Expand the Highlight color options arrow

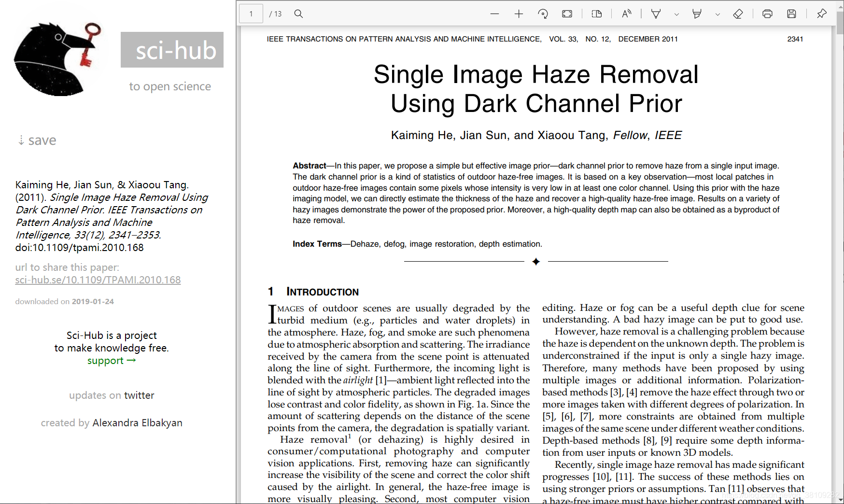click(717, 14)
